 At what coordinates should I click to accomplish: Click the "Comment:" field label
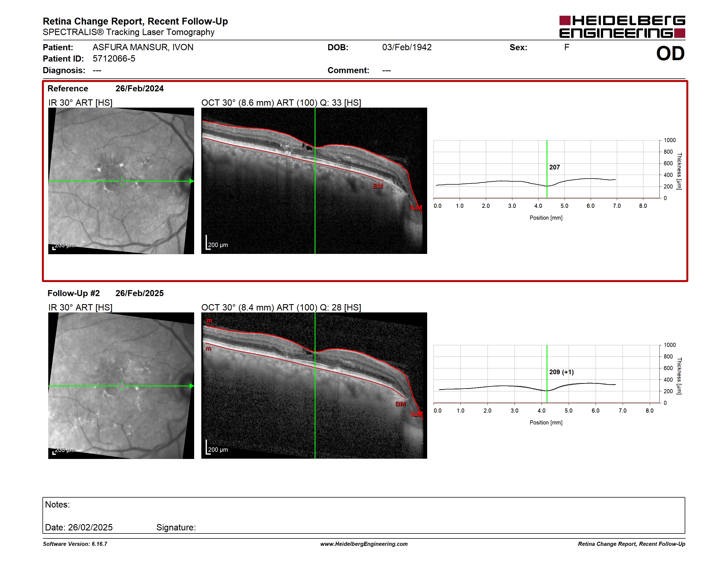click(x=348, y=70)
